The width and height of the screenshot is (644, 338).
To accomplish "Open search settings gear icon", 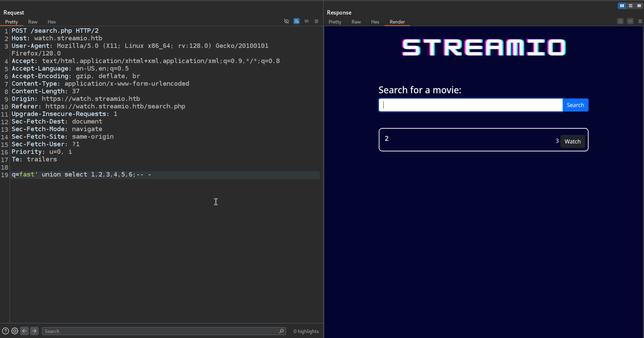I will 15,331.
